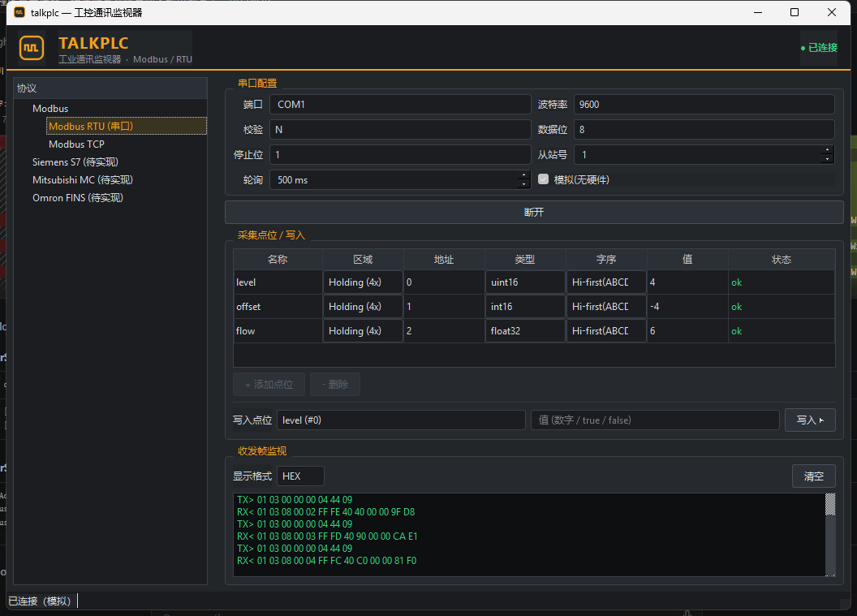Open 字序 dropdown in flow row
This screenshot has height=616, width=857.
pos(607,330)
